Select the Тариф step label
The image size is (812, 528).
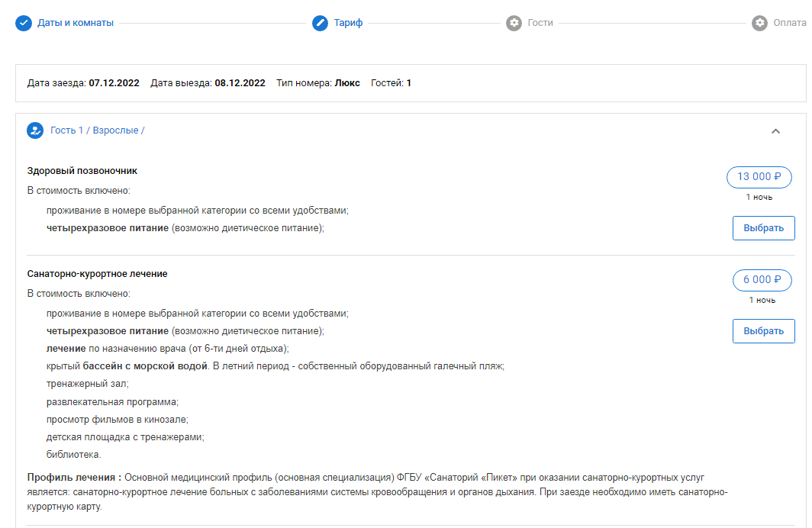(x=348, y=23)
